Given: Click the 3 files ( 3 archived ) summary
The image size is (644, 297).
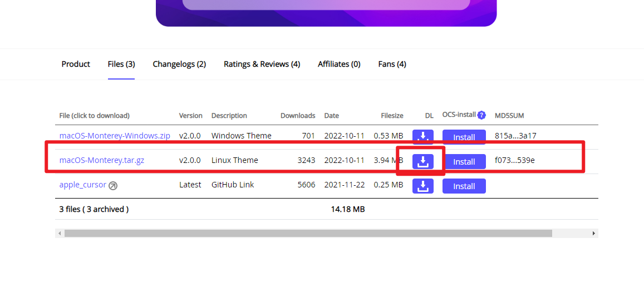Looking at the screenshot, I should (94, 209).
